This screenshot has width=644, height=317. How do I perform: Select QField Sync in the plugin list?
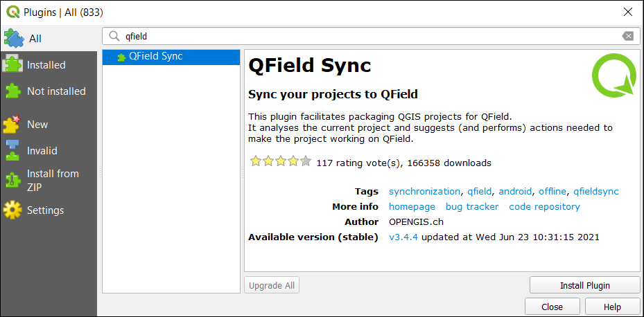point(171,57)
